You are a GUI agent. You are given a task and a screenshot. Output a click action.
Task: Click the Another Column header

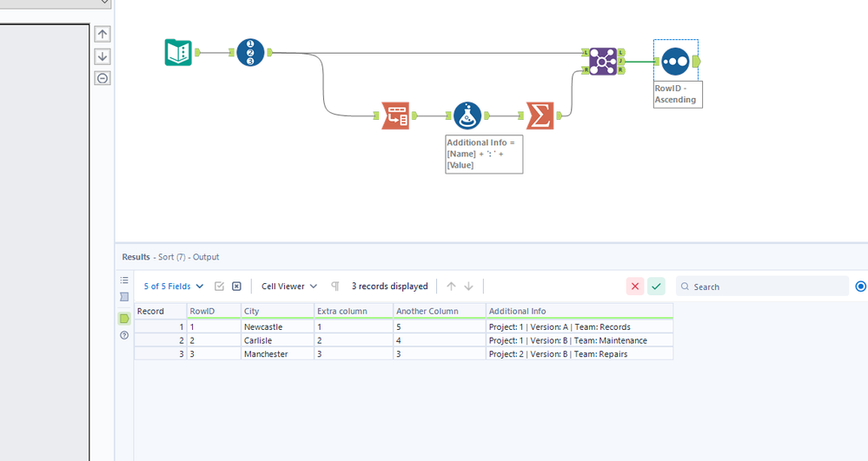tap(439, 311)
